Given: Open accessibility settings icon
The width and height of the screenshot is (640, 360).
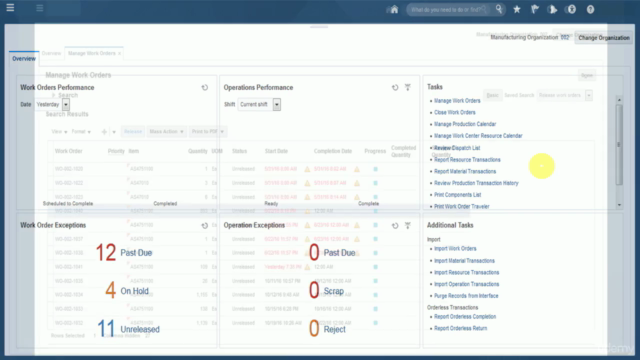Looking at the screenshot, I should click(571, 9).
